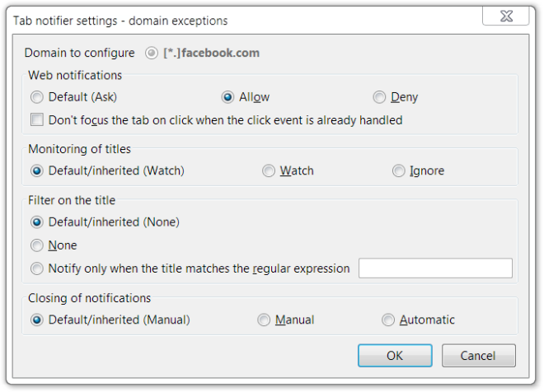Click the [*.]facebook.com domain radio button
Image resolution: width=544 pixels, height=392 pixels.
pyautogui.click(x=151, y=53)
